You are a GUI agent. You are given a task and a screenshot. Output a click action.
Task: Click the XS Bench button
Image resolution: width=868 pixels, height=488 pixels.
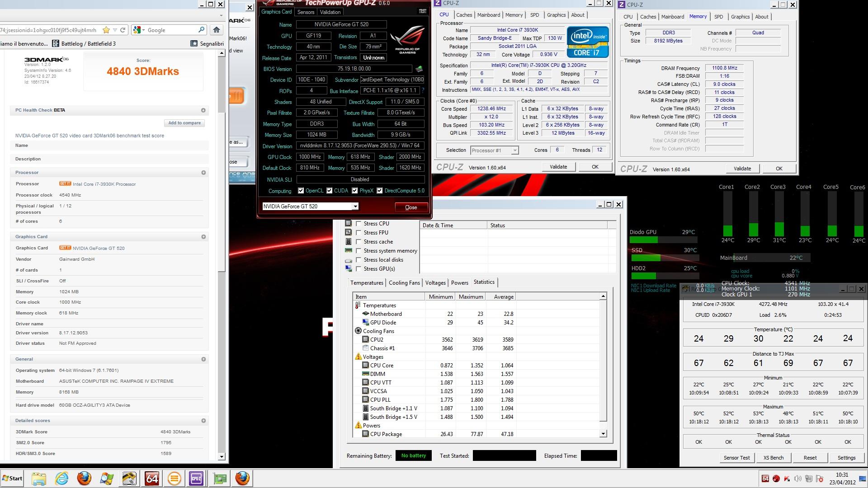click(x=774, y=458)
